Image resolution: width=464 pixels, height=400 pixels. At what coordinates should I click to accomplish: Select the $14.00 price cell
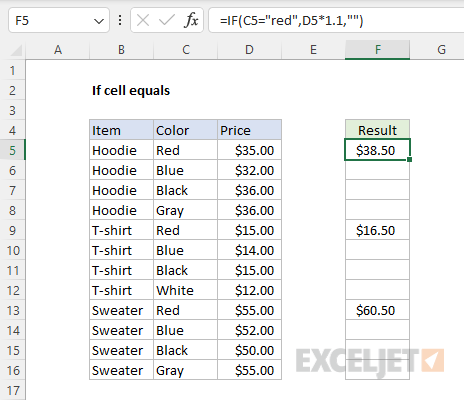pyautogui.click(x=249, y=250)
